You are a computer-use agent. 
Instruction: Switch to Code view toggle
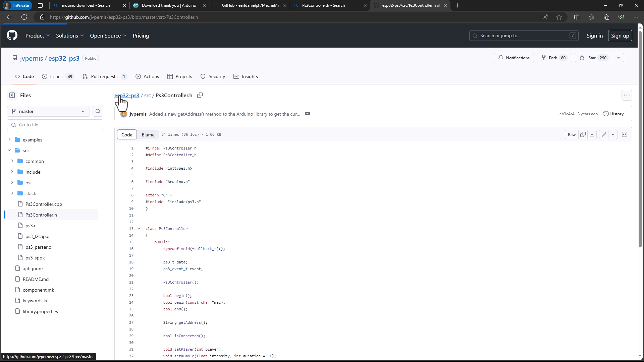point(127,135)
